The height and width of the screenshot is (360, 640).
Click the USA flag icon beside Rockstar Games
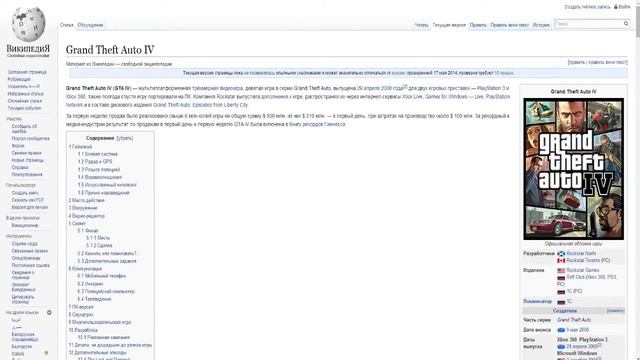click(x=561, y=270)
